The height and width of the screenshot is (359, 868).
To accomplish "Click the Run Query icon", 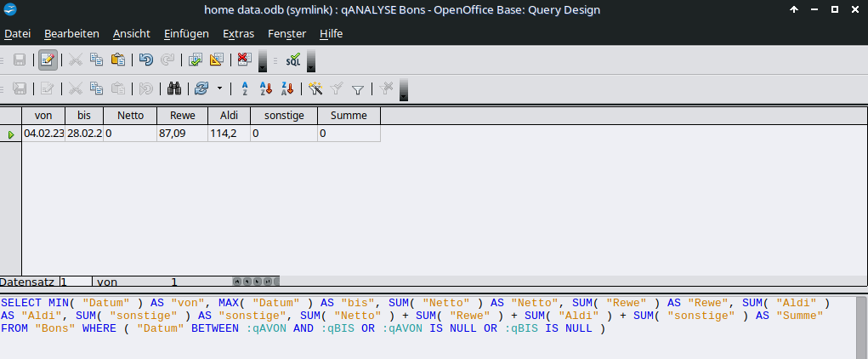I will click(196, 60).
